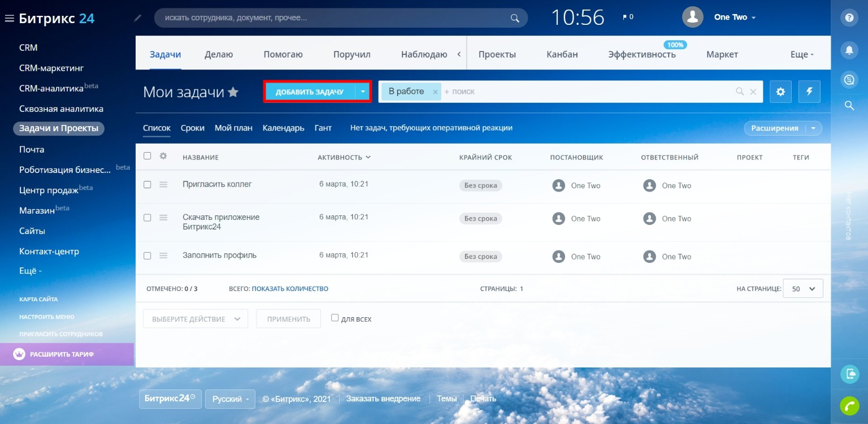This screenshot has width=868, height=424.
Task: Click the magnifier icon inside the filter field
Action: tap(740, 92)
